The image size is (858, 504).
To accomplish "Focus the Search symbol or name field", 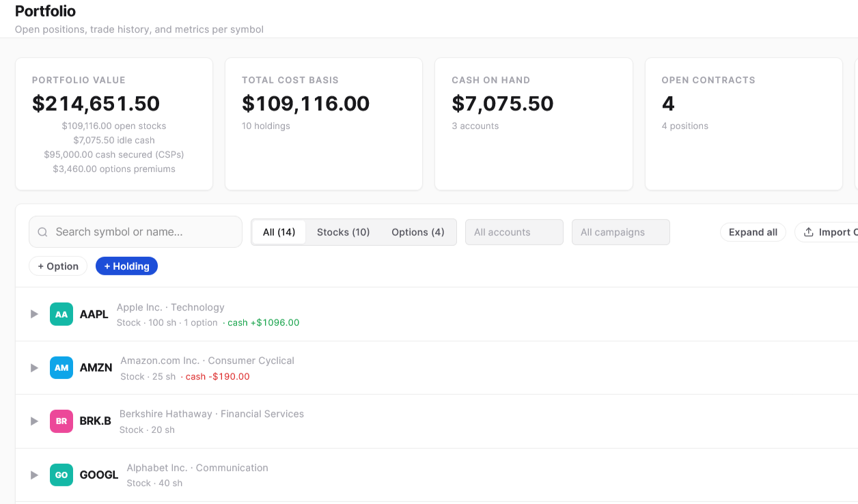I will tap(135, 232).
